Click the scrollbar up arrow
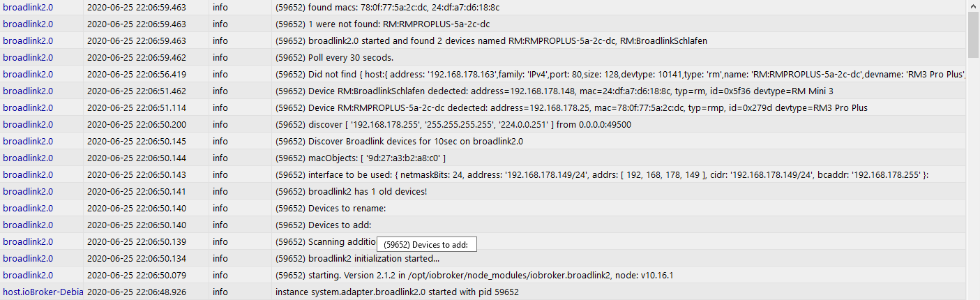This screenshot has width=980, height=300. pyautogui.click(x=974, y=6)
